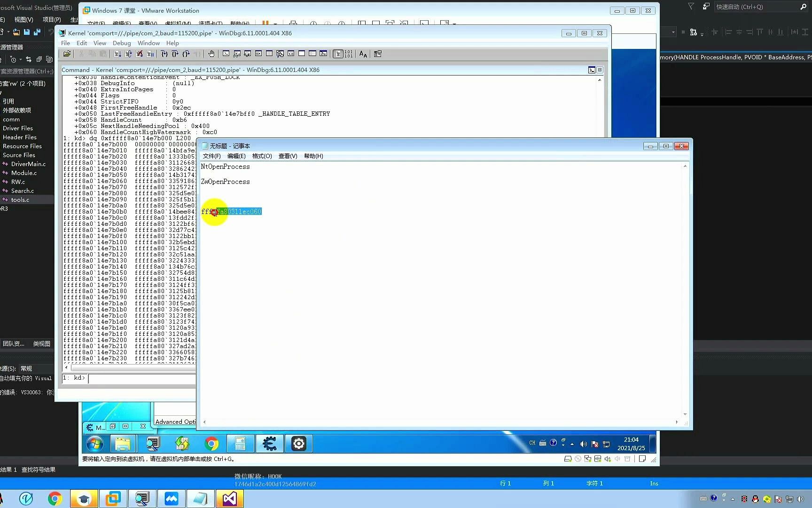Click the Options icon in WinDbg toolbar
The image size is (812, 508).
click(x=378, y=54)
